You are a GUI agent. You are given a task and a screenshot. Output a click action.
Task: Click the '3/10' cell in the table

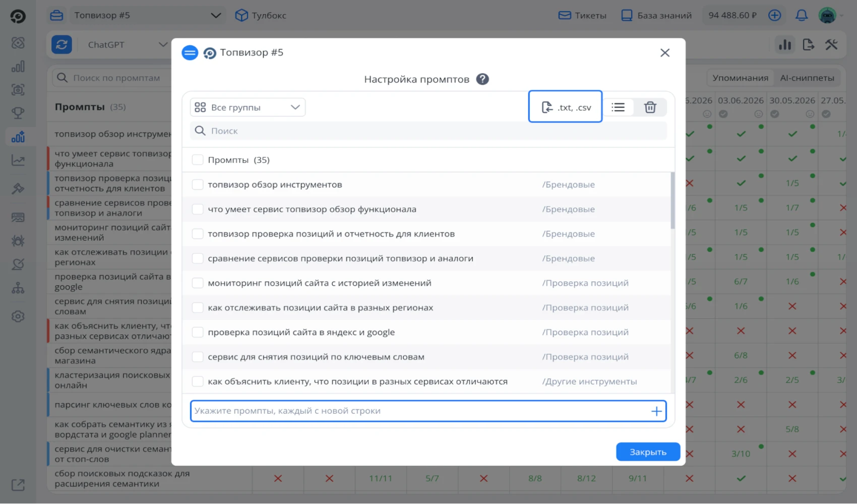[741, 454]
